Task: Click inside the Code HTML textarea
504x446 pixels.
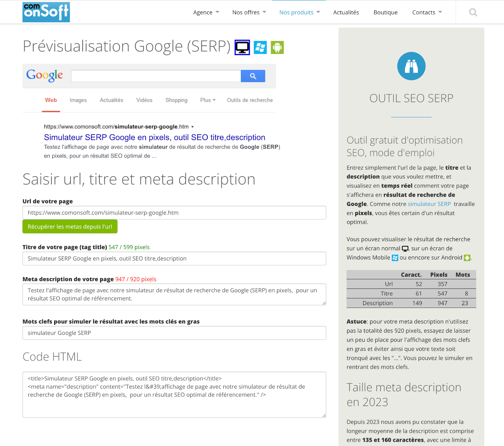Action: 174,395
